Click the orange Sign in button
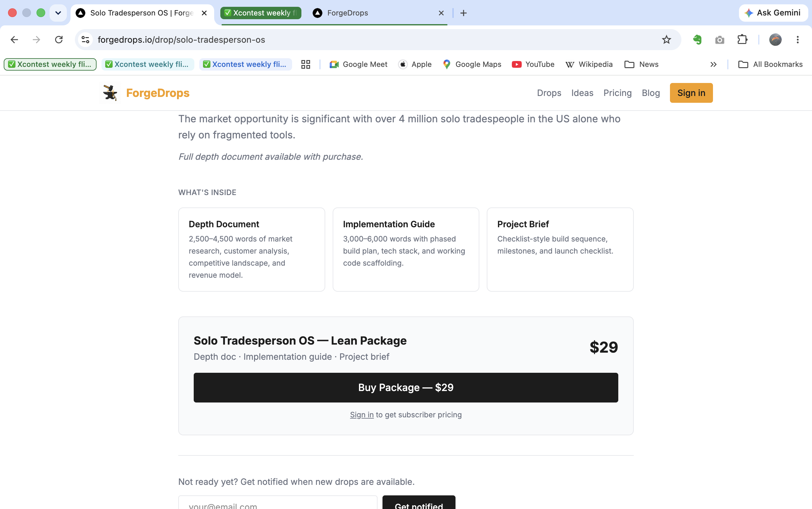Image resolution: width=812 pixels, height=509 pixels. click(691, 93)
